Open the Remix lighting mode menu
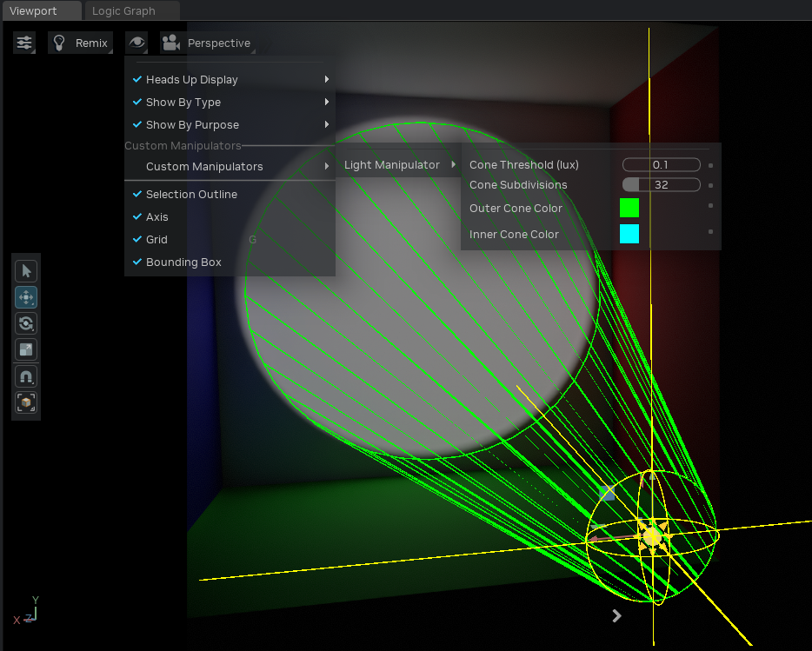Screen dimensions: 812x651 (80, 43)
